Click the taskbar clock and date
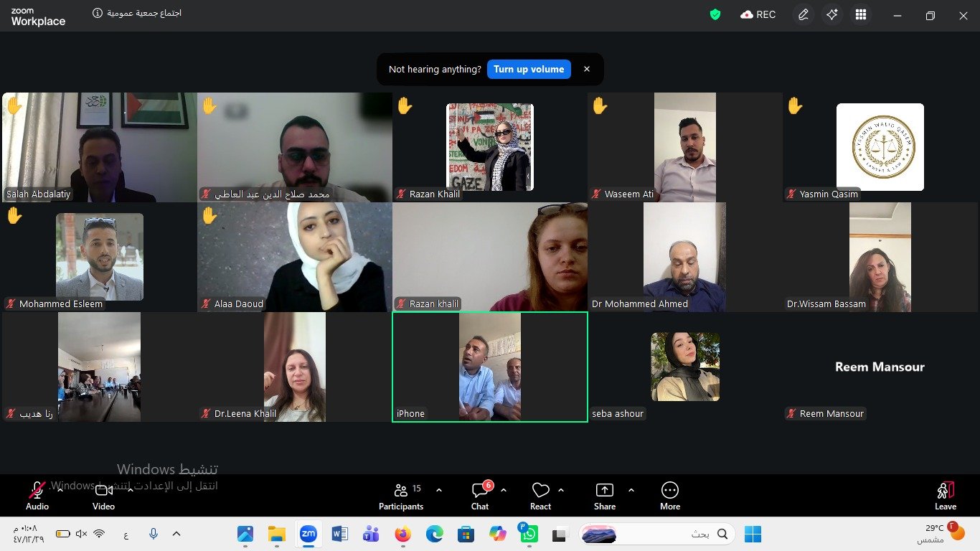This screenshot has width=980, height=551. 29,533
